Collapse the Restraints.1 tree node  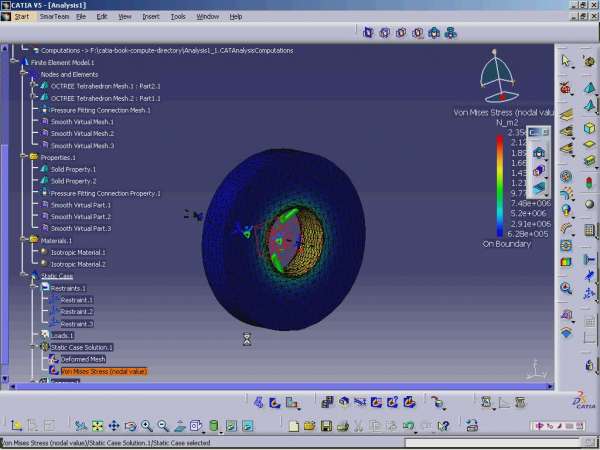click(34, 286)
